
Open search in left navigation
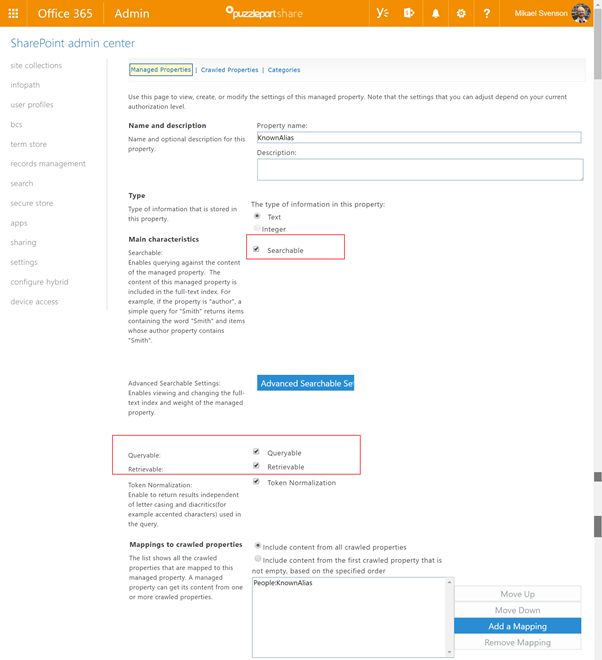[22, 184]
